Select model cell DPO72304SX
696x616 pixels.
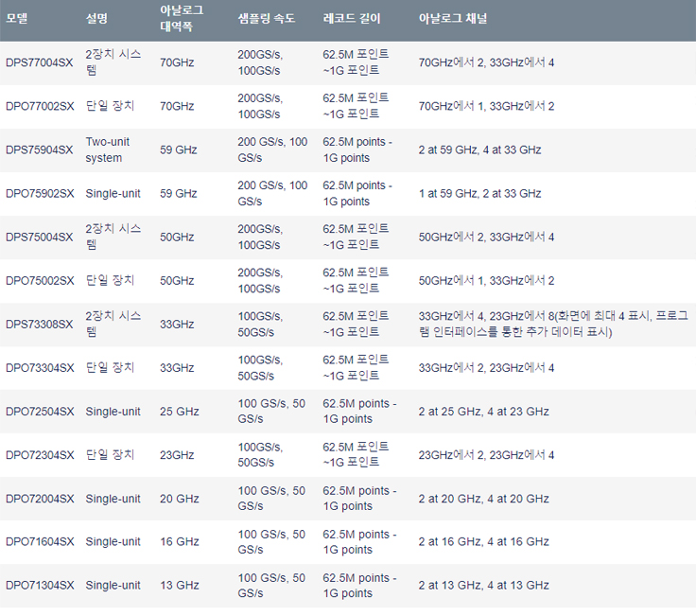click(x=40, y=455)
